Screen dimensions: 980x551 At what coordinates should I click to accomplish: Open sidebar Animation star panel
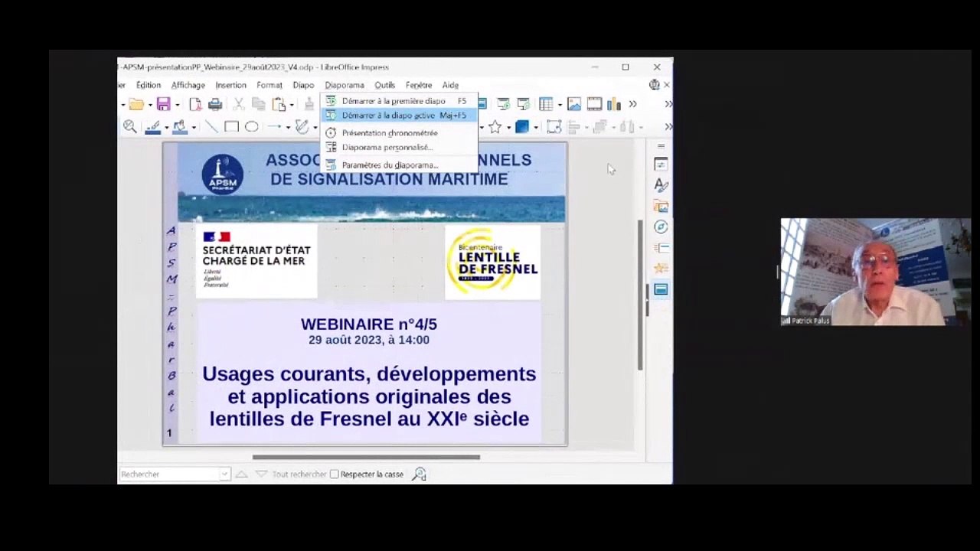pyautogui.click(x=661, y=268)
